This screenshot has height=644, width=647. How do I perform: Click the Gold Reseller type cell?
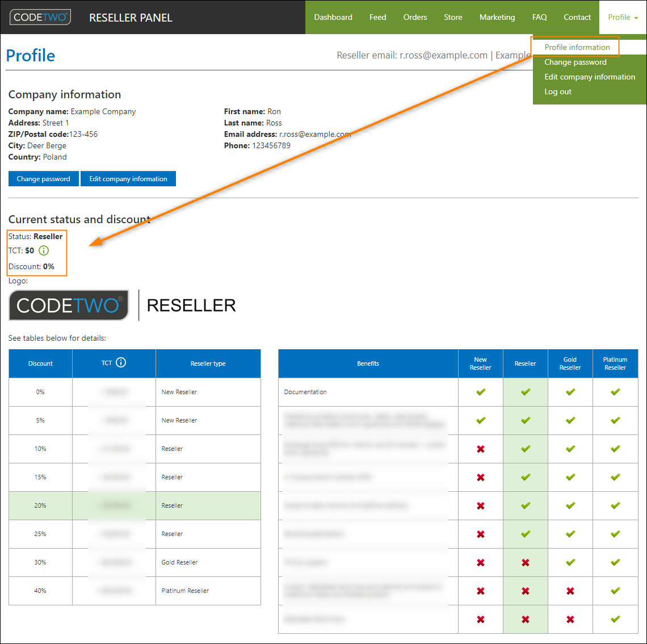208,562
